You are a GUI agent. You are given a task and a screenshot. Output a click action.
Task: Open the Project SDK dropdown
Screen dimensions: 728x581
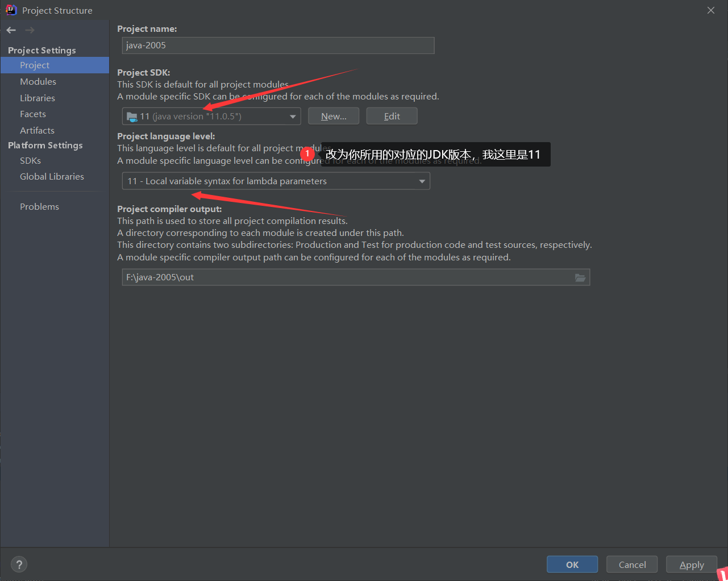coord(294,115)
